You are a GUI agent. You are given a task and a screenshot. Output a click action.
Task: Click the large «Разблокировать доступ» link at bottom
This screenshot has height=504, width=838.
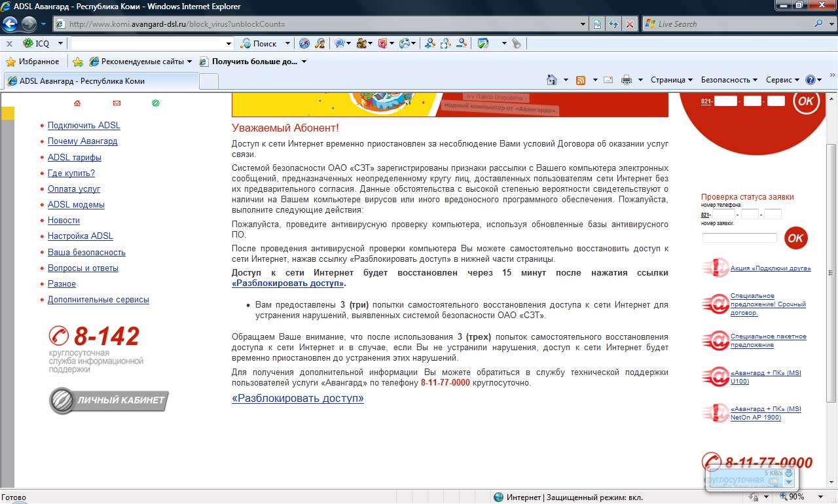tap(298, 398)
